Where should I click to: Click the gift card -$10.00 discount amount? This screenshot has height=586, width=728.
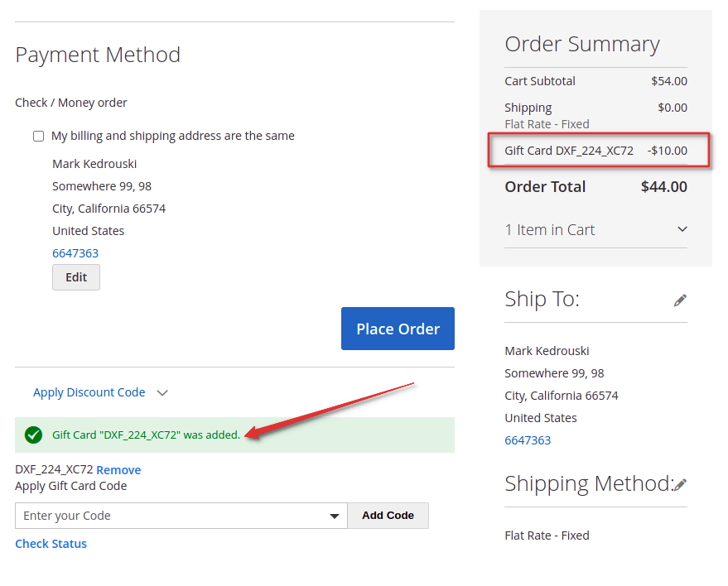coord(668,151)
